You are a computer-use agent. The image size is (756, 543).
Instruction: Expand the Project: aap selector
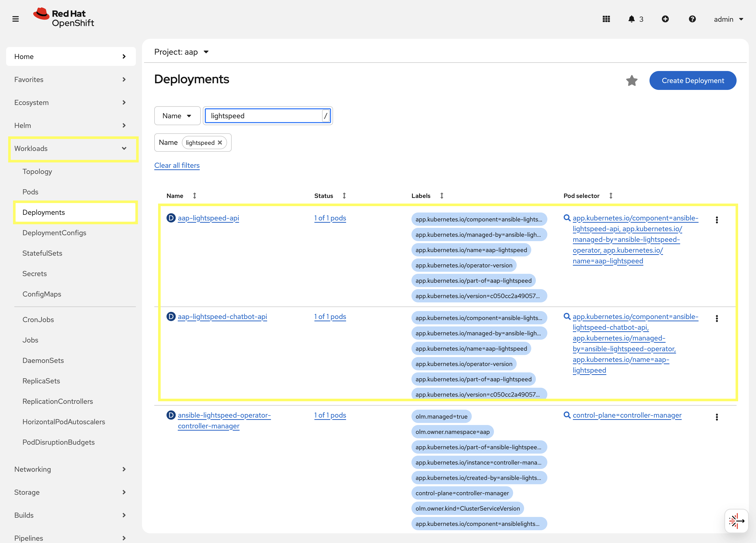[182, 52]
